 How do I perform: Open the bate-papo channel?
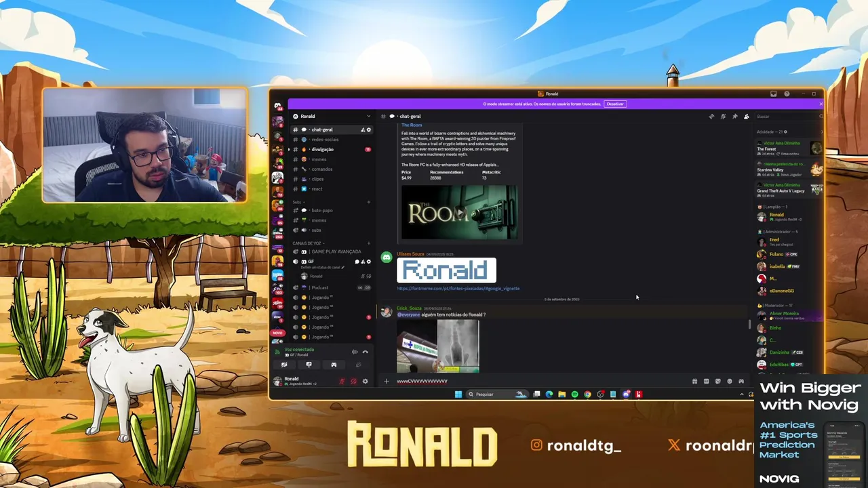click(332, 211)
